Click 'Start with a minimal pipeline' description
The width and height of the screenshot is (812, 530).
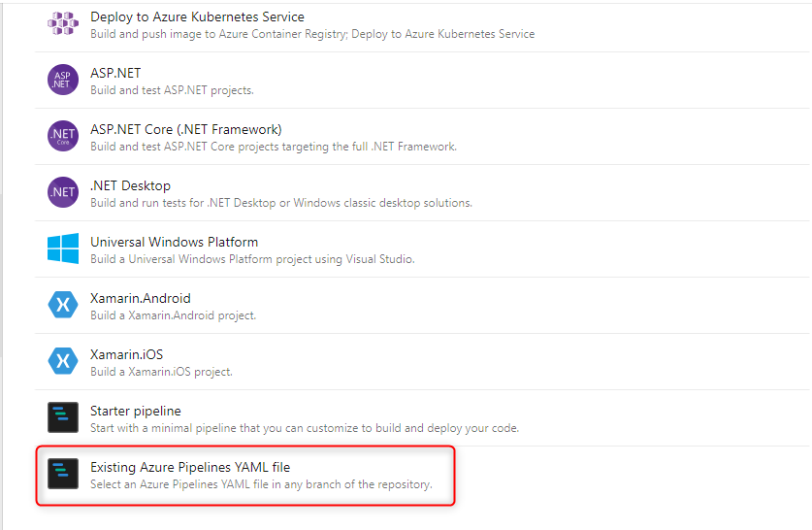[305, 428]
